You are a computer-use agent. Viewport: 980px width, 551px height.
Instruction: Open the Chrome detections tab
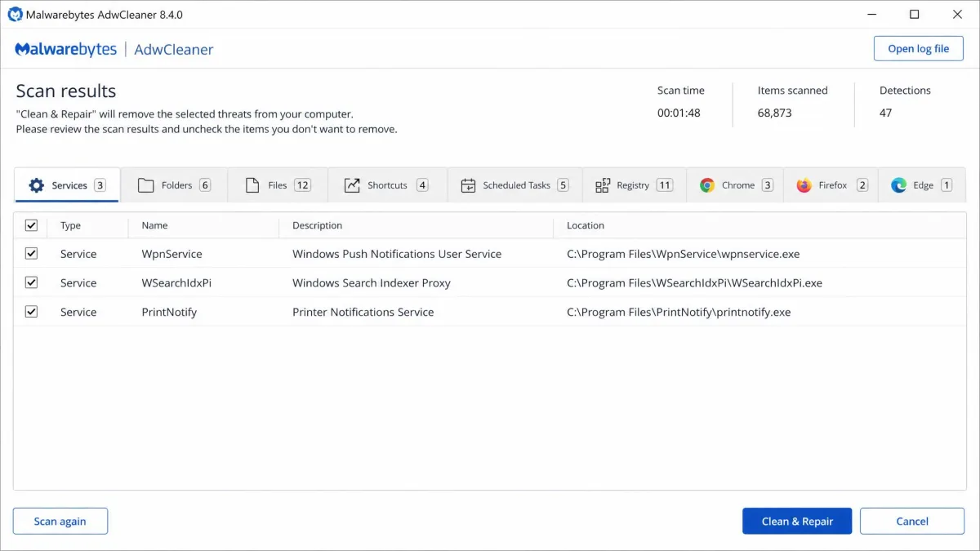click(x=735, y=185)
